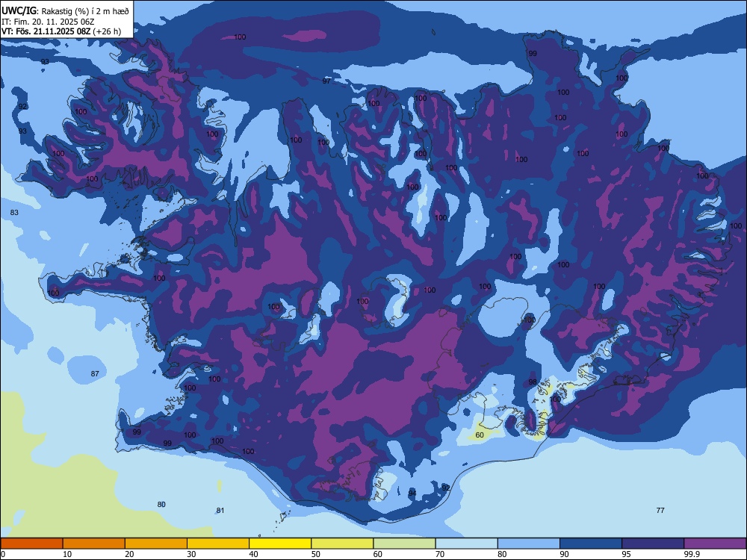Click the legend scale label '30'
Image resolution: width=747 pixels, height=560 pixels.
click(x=191, y=554)
